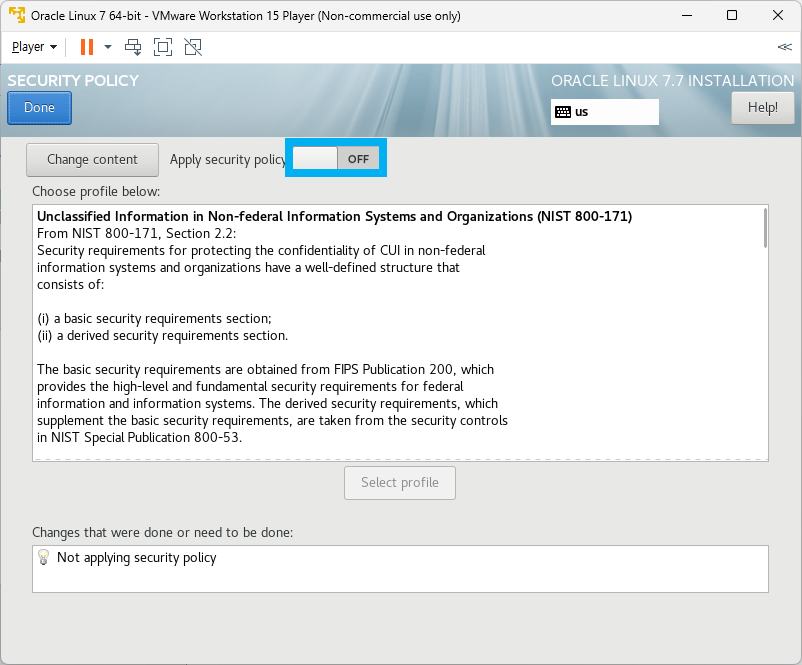Viewport: 802px width, 665px height.
Task: Collapse toolbar with double chevron icon
Action: click(784, 47)
